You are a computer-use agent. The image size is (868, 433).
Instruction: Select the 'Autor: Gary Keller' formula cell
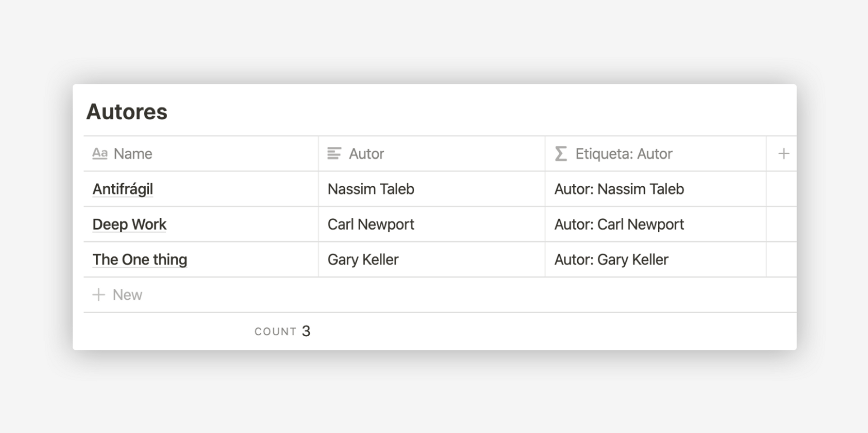click(611, 259)
